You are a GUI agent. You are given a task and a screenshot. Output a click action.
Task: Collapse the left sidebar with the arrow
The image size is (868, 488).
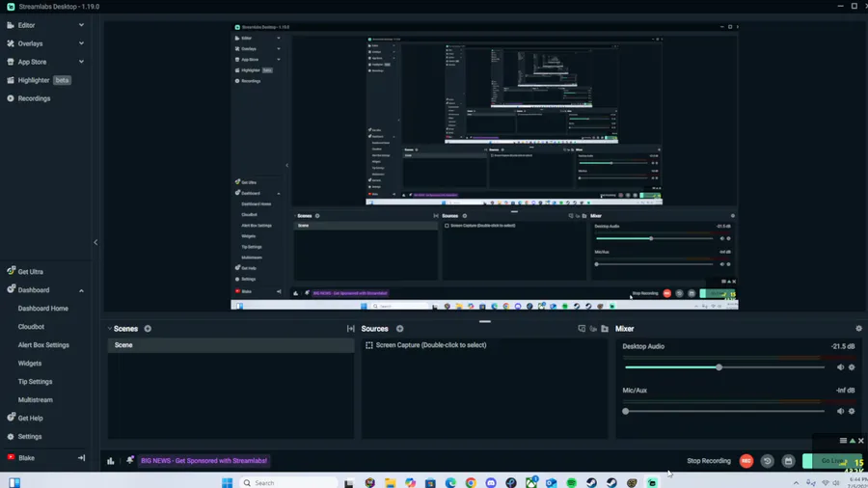(95, 242)
